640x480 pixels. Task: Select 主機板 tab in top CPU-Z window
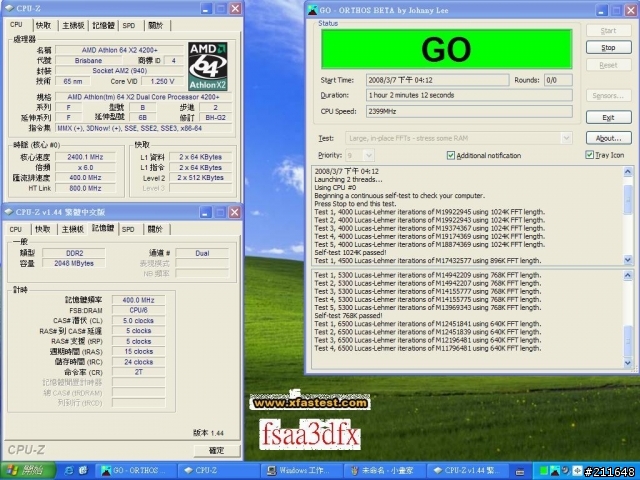[x=73, y=25]
